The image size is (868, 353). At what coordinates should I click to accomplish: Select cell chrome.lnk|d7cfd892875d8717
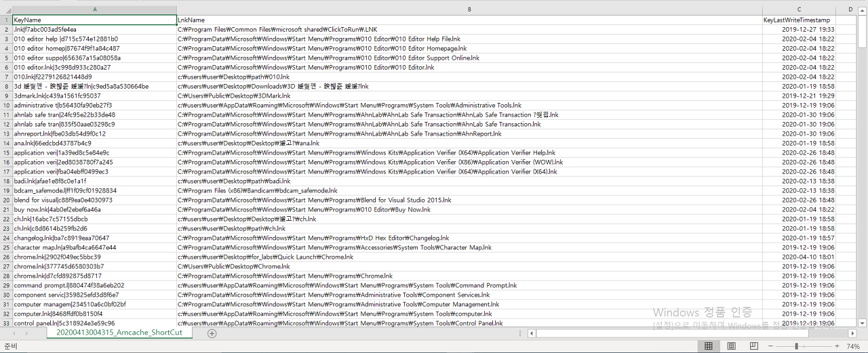pos(94,276)
